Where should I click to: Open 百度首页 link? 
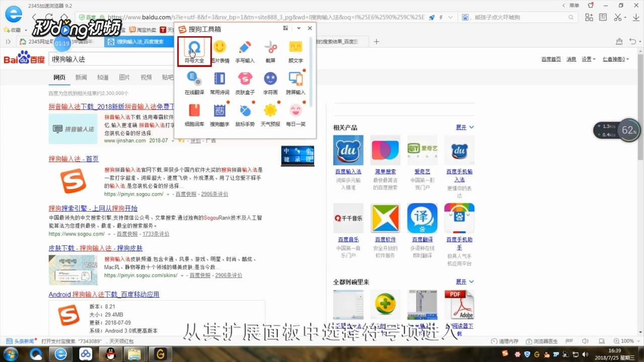[551, 59]
